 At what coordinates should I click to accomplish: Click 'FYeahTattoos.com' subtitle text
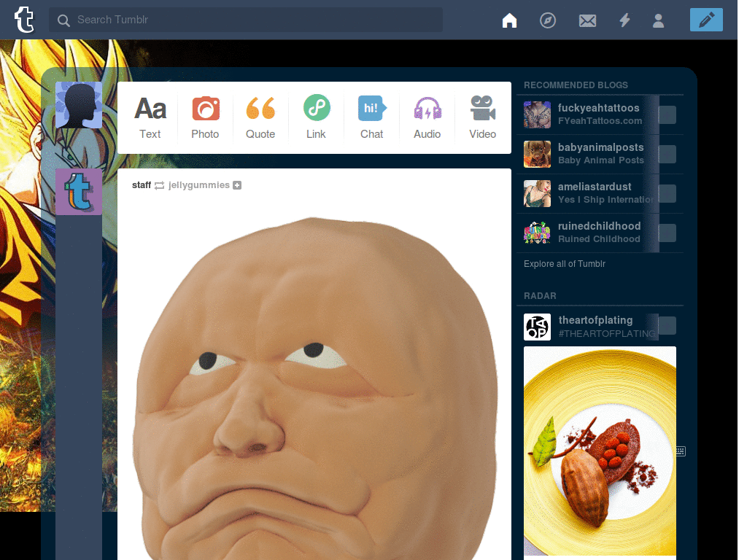coord(600,121)
